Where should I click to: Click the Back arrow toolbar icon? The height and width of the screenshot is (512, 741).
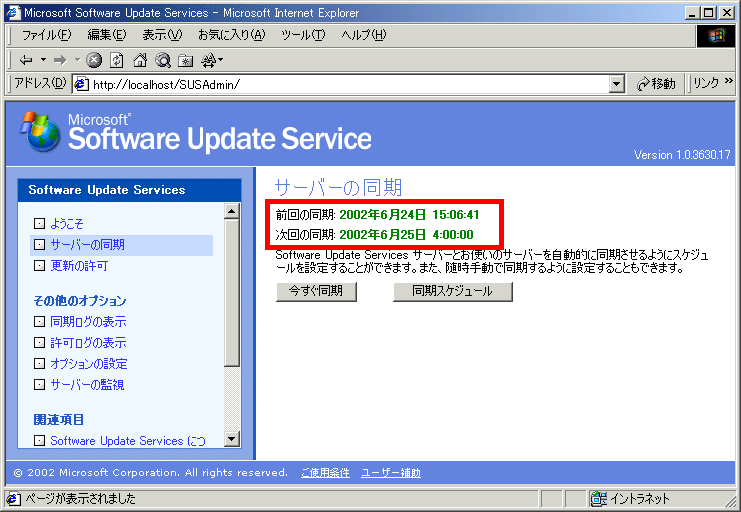(26, 60)
